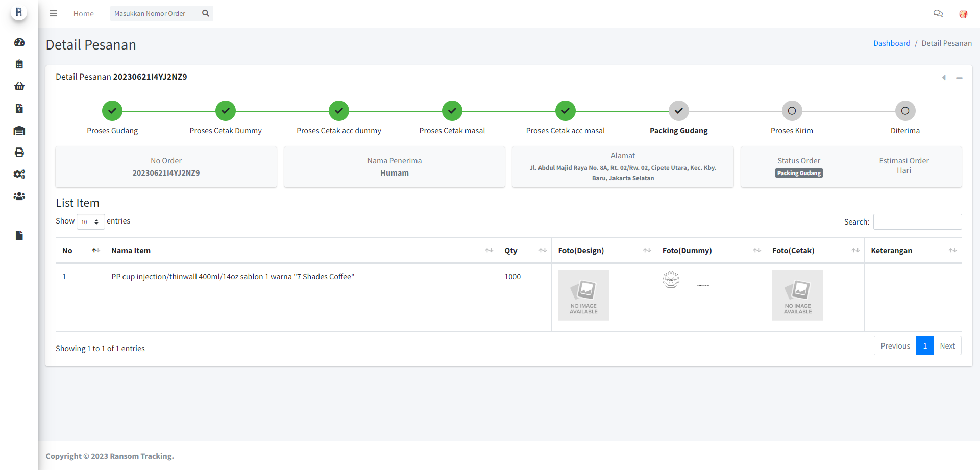980x470 pixels.
Task: Open the warehouse icon in the sidebar
Action: (19, 130)
